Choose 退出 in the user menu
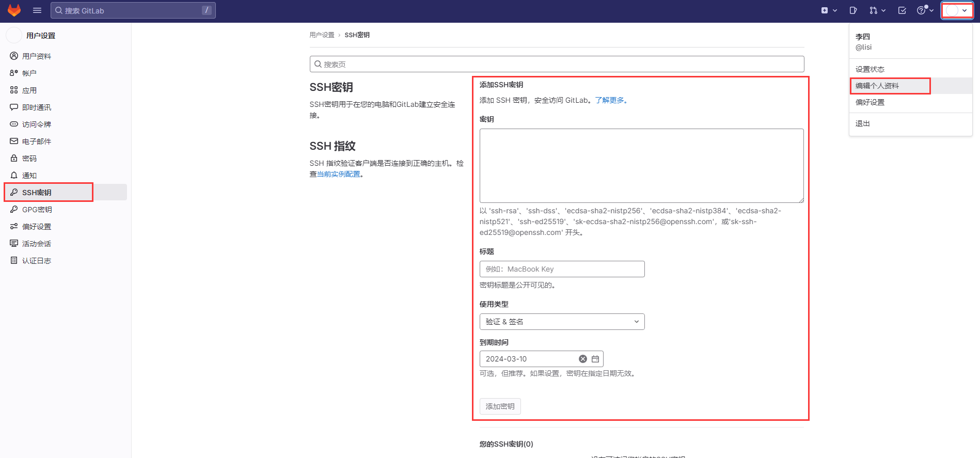The width and height of the screenshot is (980, 458). (863, 123)
